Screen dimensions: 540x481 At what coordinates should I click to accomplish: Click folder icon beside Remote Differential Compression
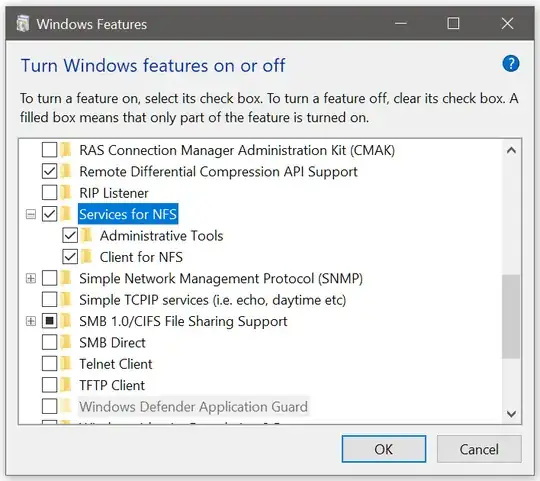pyautogui.click(x=66, y=171)
